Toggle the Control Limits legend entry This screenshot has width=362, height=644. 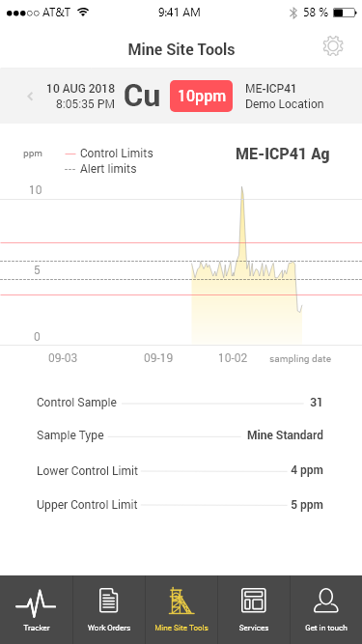pos(109,154)
